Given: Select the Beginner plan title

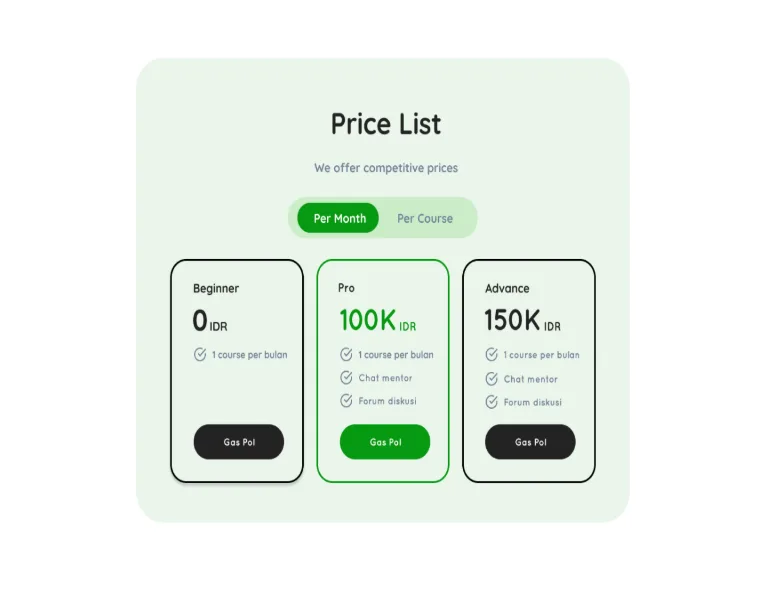Looking at the screenshot, I should pos(216,288).
